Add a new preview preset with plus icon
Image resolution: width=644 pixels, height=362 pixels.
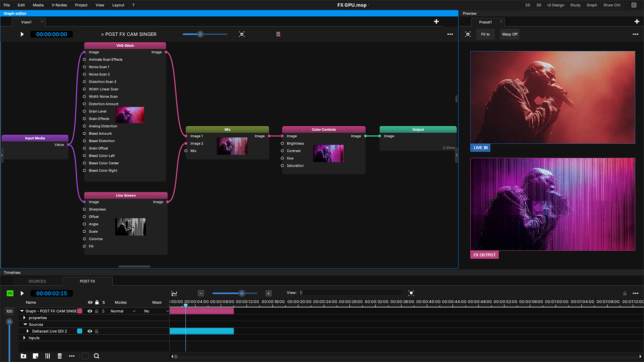point(637,22)
